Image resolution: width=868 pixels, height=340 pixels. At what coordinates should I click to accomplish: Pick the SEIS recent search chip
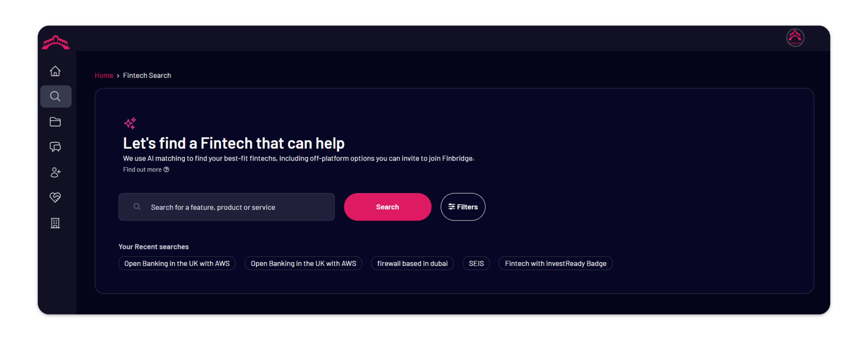pos(476,264)
